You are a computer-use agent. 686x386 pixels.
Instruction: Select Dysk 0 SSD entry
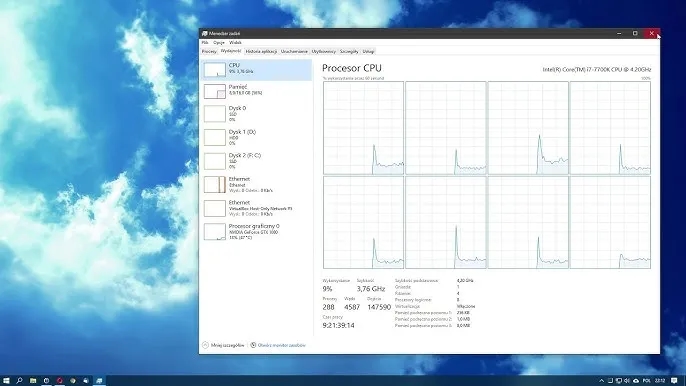click(256, 113)
